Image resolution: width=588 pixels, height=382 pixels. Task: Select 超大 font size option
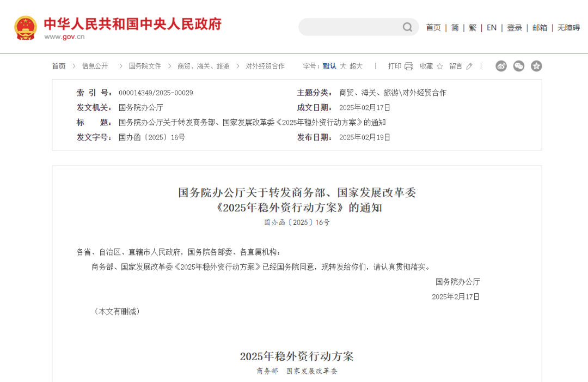pos(357,66)
